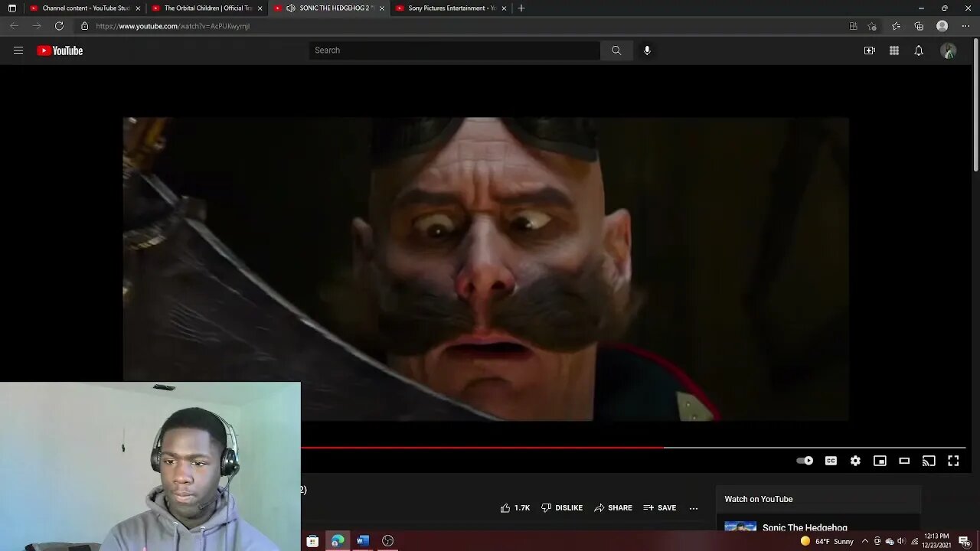Open Microsoft Edge in the taskbar
This screenshot has height=551, width=980.
tap(338, 541)
